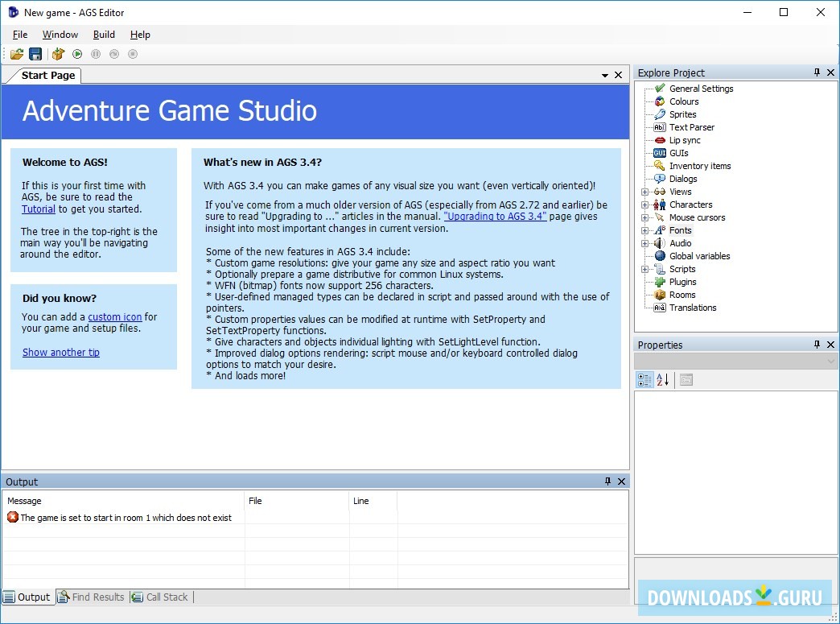
Task: Expand the Characters tree node
Action: pos(644,205)
